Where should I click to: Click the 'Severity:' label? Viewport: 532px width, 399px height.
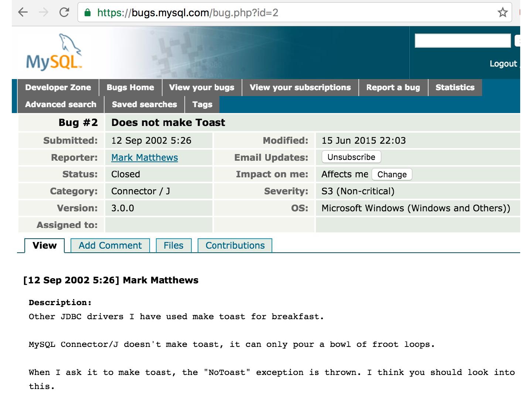286,191
